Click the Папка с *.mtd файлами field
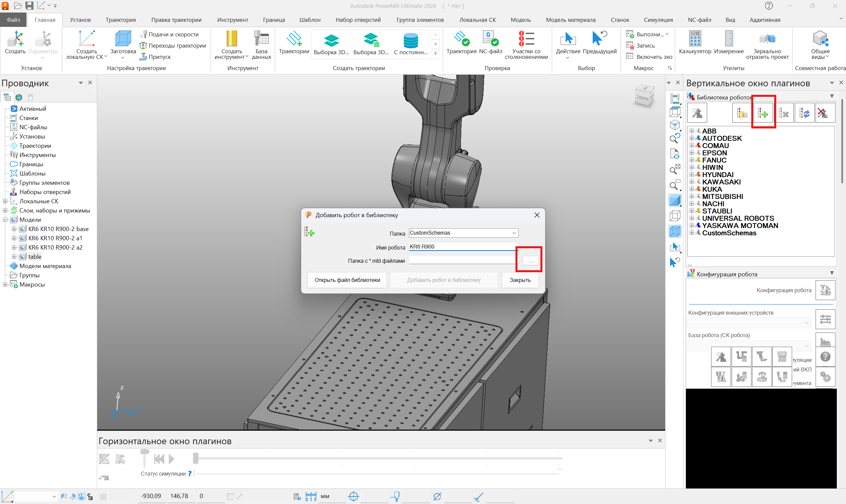This screenshot has width=846, height=504. (x=463, y=260)
